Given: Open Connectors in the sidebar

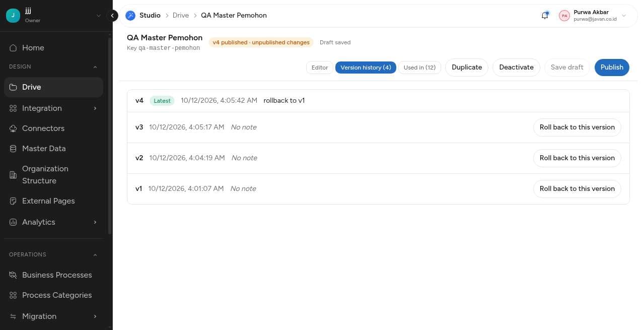Looking at the screenshot, I should (x=53, y=128).
